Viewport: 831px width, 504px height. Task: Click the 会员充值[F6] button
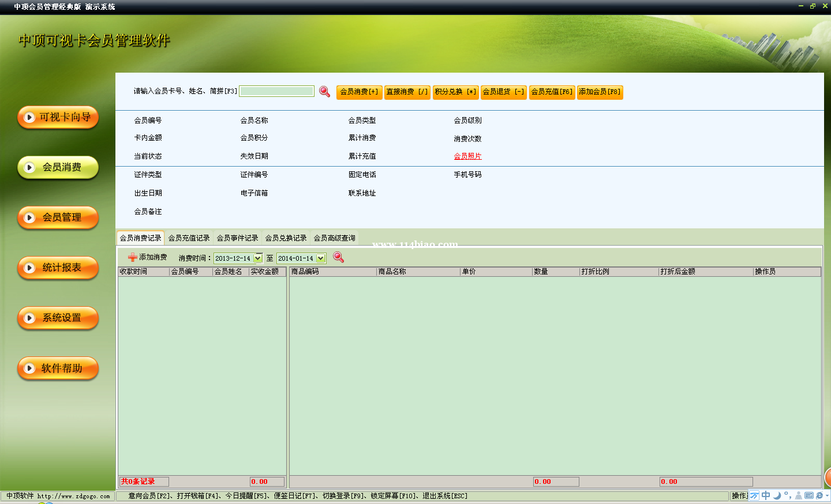pos(552,92)
